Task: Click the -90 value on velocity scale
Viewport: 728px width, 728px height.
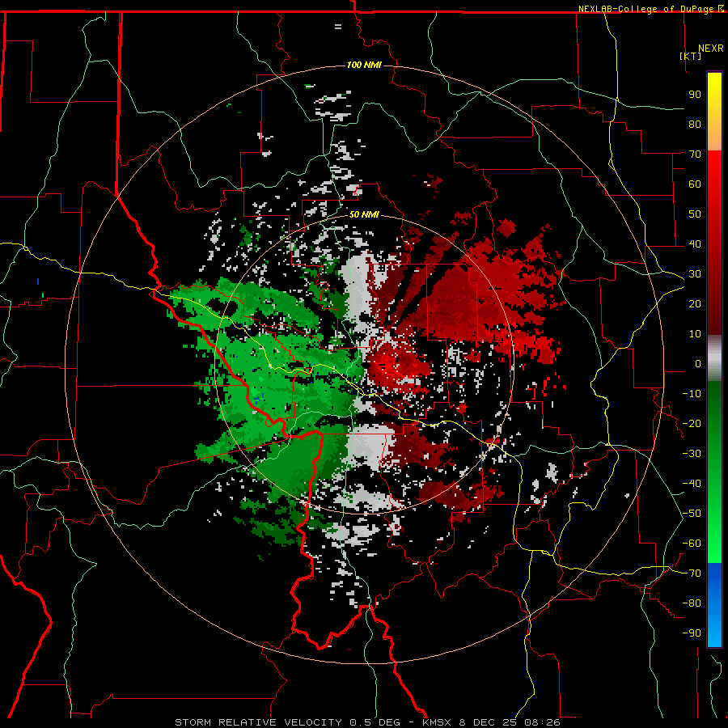Action: click(692, 633)
